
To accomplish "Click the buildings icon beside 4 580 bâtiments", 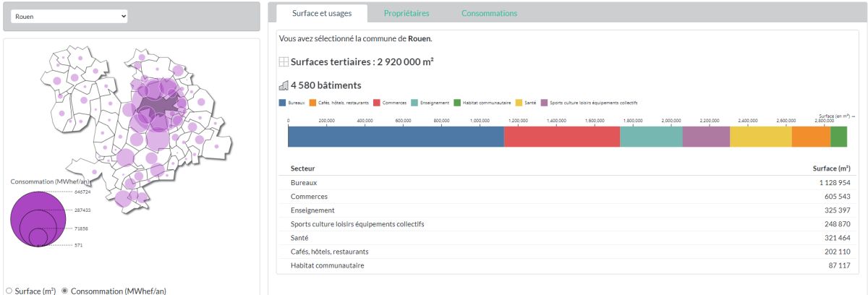I will click(284, 85).
